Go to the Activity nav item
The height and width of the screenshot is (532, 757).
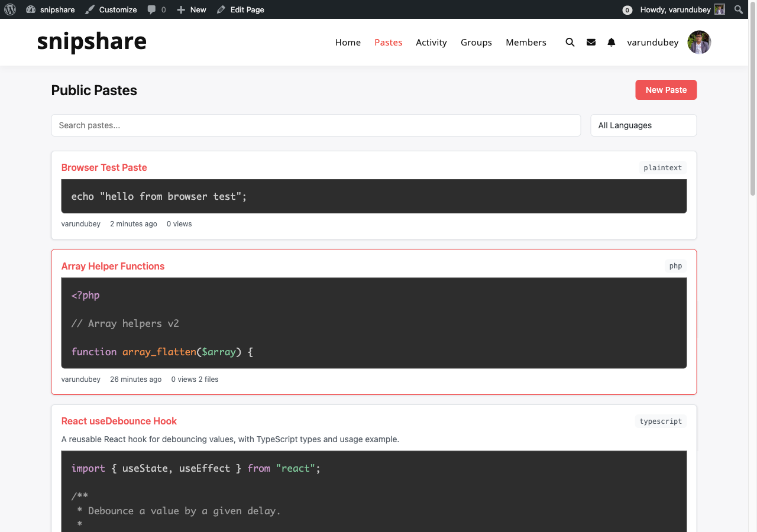coord(431,43)
